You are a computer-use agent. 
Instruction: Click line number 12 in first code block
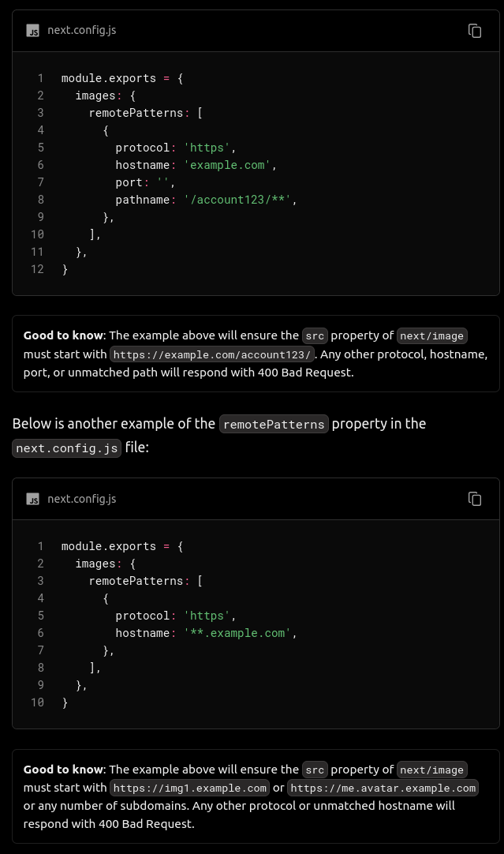click(37, 269)
